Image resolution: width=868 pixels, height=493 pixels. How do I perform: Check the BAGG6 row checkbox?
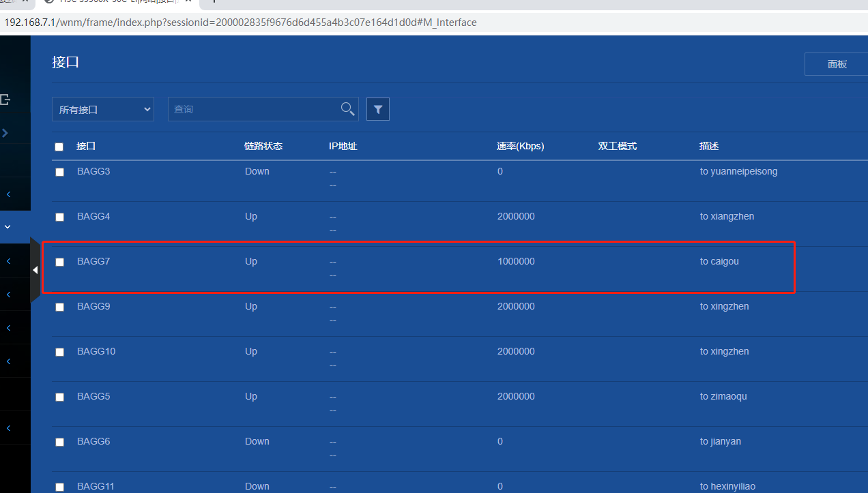59,442
